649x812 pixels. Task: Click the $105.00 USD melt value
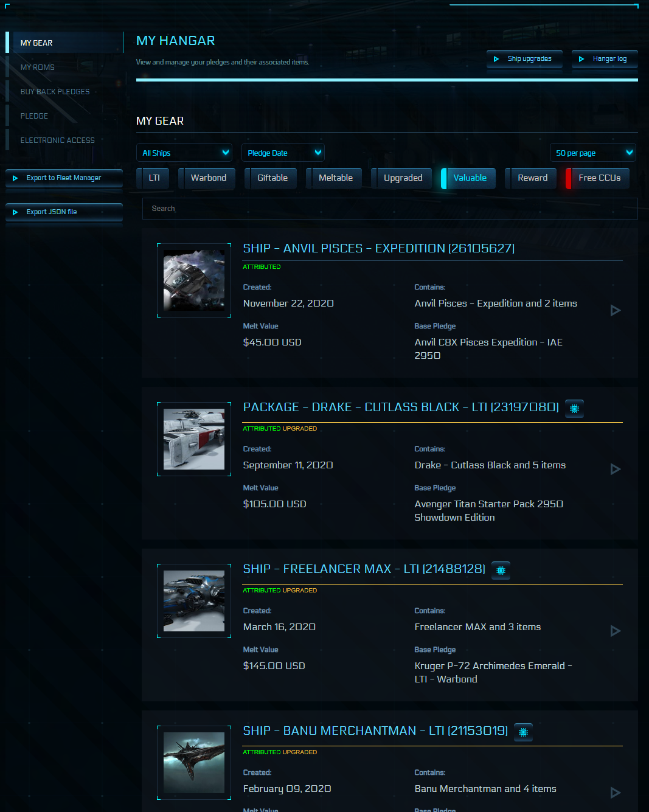pos(274,504)
